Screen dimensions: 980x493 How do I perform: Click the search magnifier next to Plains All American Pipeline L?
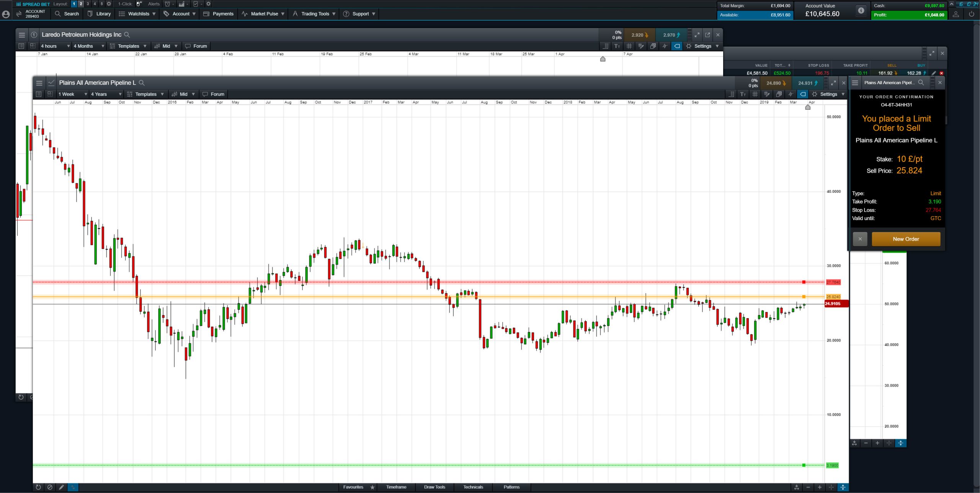(142, 83)
